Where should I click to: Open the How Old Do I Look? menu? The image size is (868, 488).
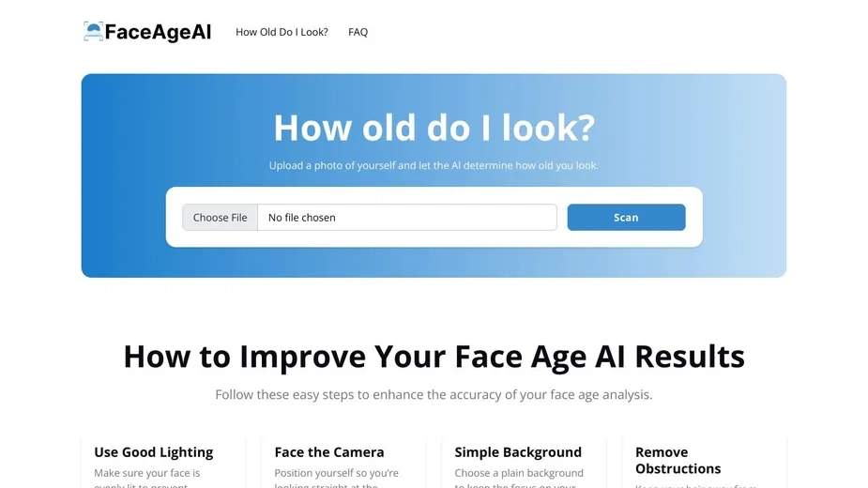[282, 32]
